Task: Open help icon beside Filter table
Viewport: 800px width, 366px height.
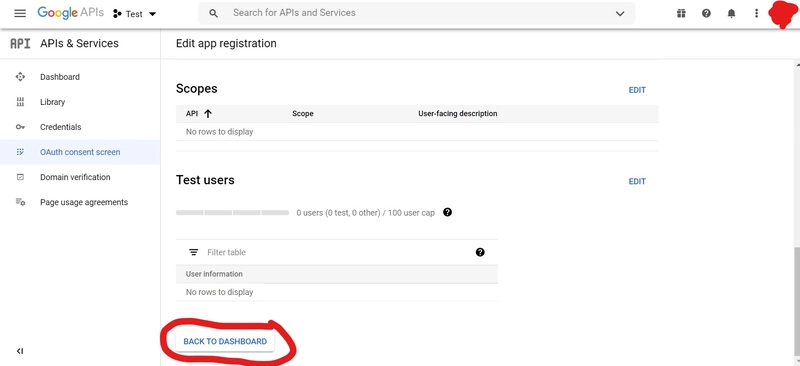Action: point(480,252)
